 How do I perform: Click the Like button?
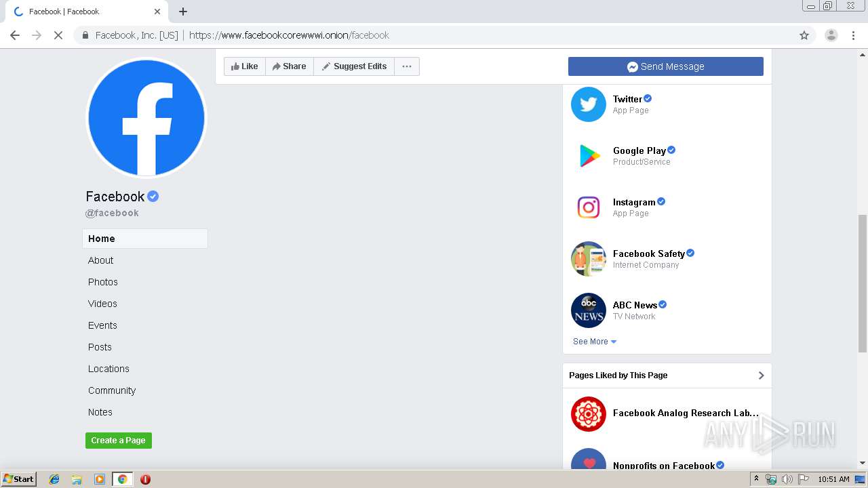point(245,66)
